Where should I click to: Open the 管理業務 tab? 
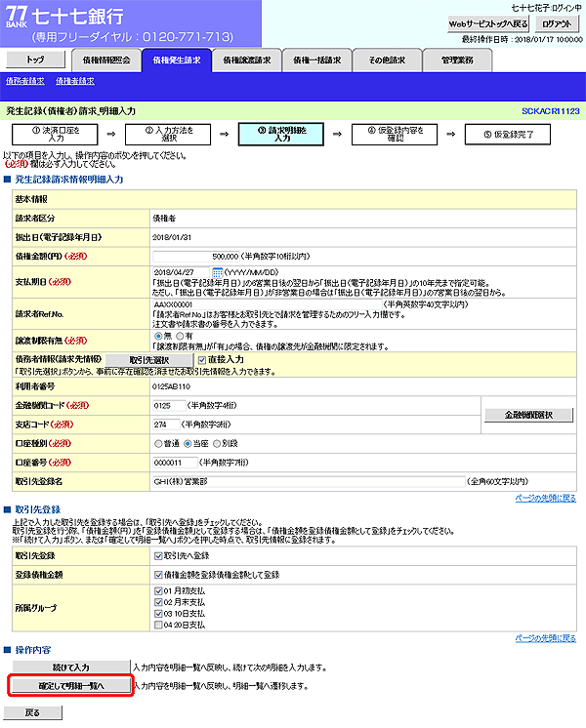click(457, 61)
